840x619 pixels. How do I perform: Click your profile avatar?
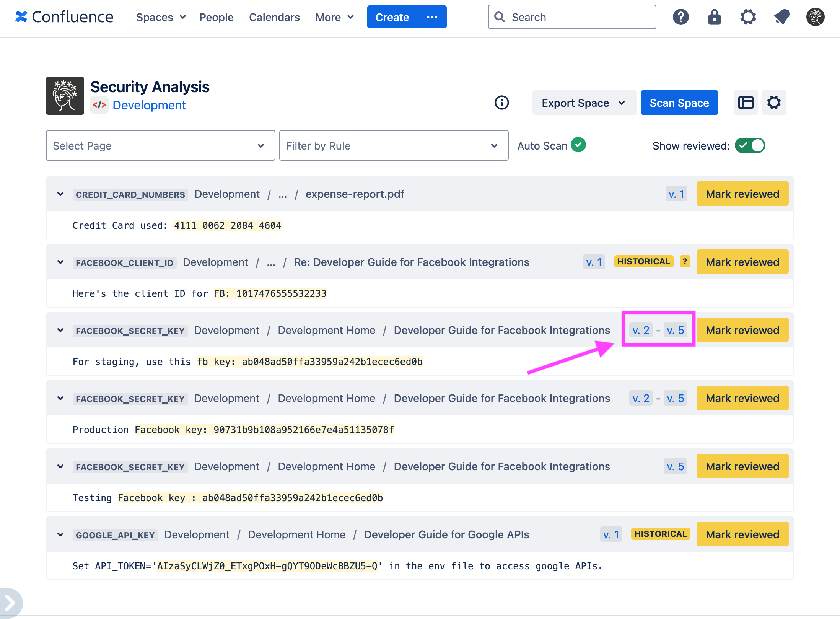(x=815, y=17)
